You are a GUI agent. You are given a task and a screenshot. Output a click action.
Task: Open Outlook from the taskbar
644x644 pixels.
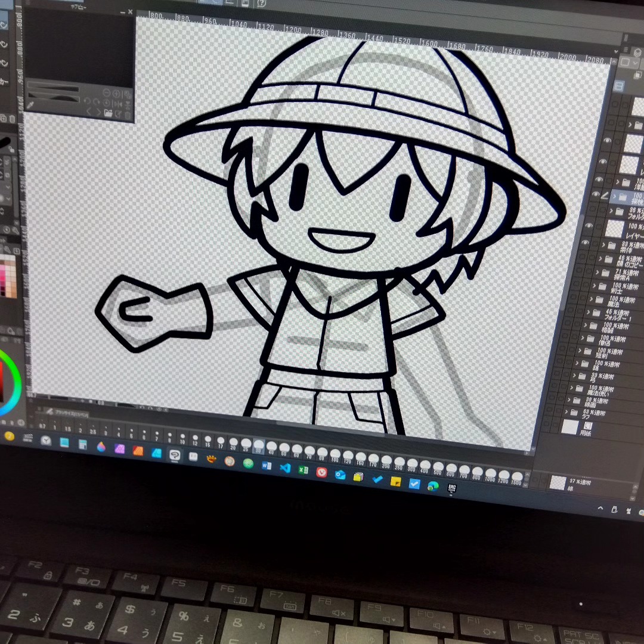340,475
